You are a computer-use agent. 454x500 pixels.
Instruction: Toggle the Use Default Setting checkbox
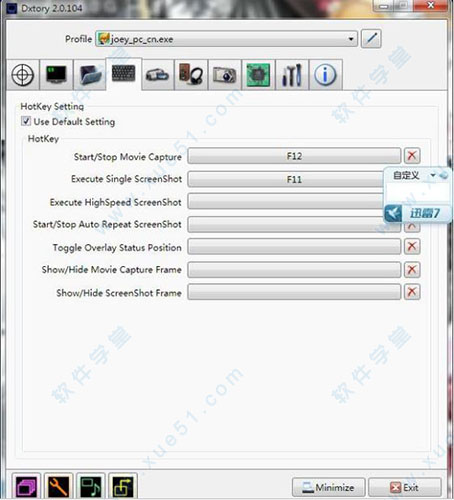[x=26, y=121]
